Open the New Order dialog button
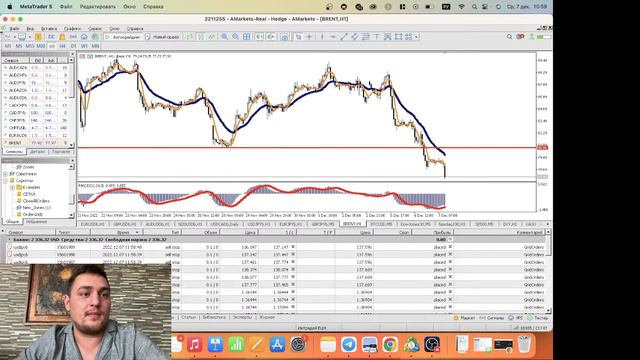 tap(162, 37)
